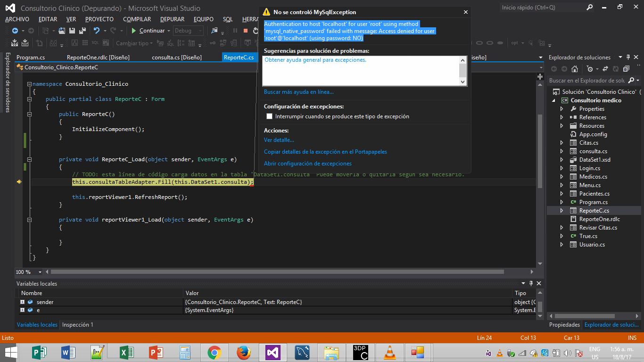The height and width of the screenshot is (362, 644).
Task: Open the DEPURAR menu
Action: (172, 19)
